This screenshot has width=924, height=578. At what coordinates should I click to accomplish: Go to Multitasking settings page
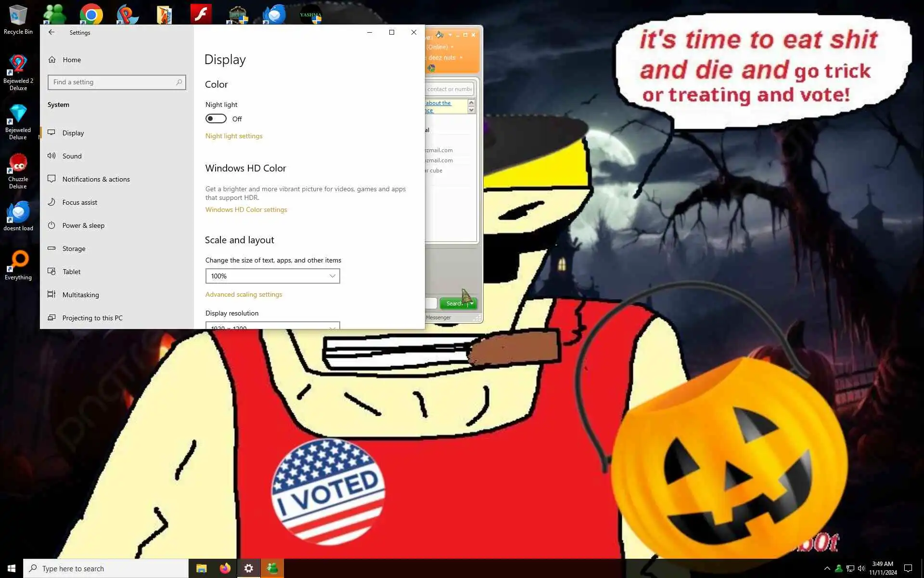pyautogui.click(x=80, y=295)
